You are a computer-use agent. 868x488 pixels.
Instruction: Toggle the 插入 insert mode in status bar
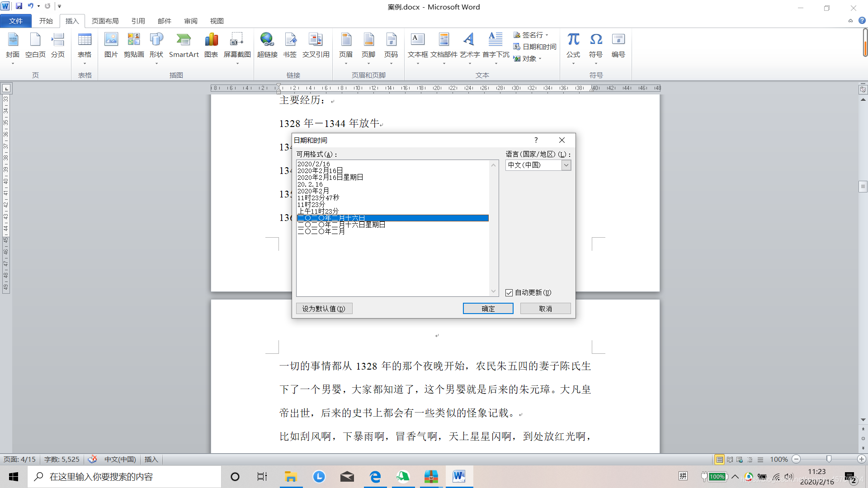151,460
